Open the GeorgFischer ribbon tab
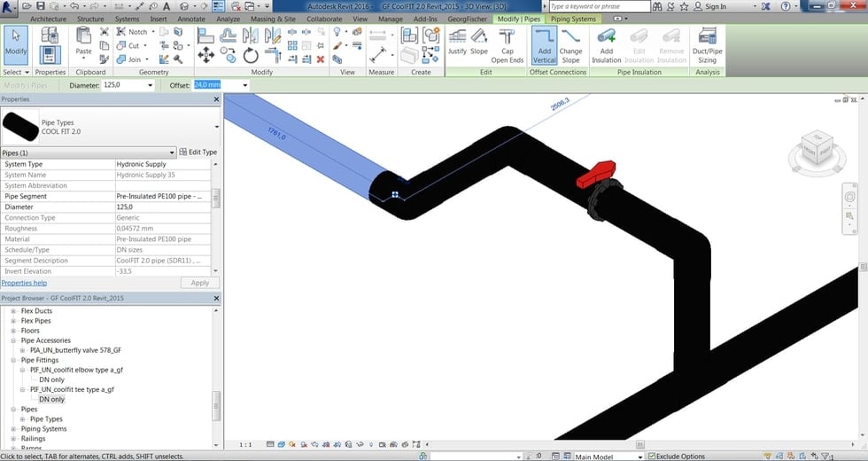 (x=468, y=19)
